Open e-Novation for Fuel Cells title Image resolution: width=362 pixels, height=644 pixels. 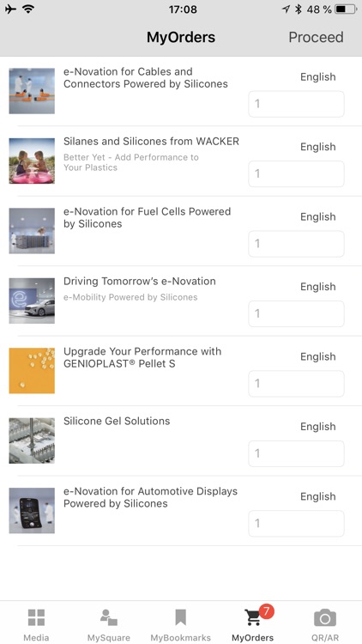(147, 218)
